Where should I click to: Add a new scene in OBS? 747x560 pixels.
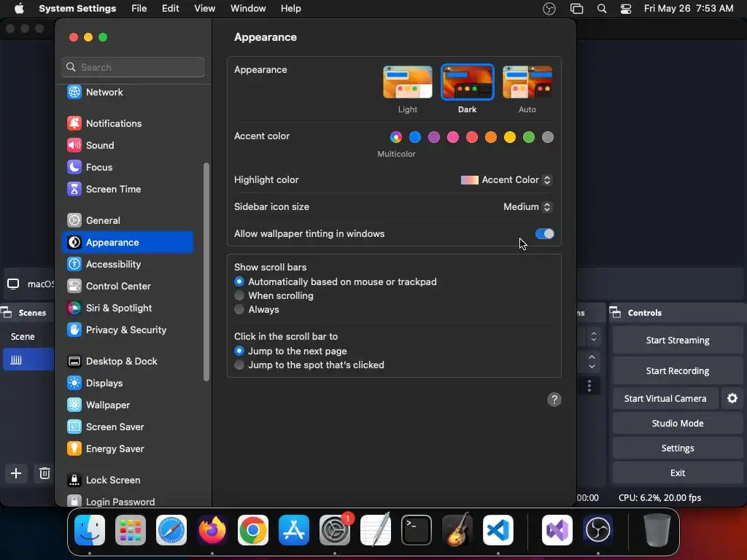pos(16,473)
